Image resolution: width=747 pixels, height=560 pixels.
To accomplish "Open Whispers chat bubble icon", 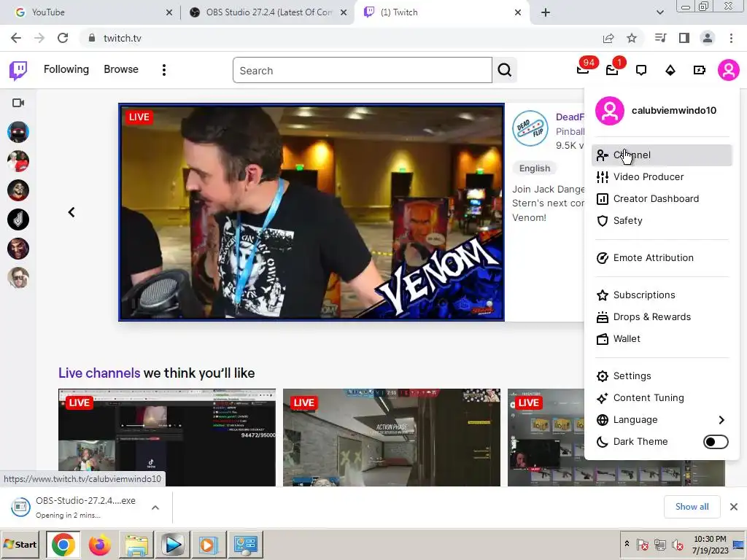I will pos(641,71).
